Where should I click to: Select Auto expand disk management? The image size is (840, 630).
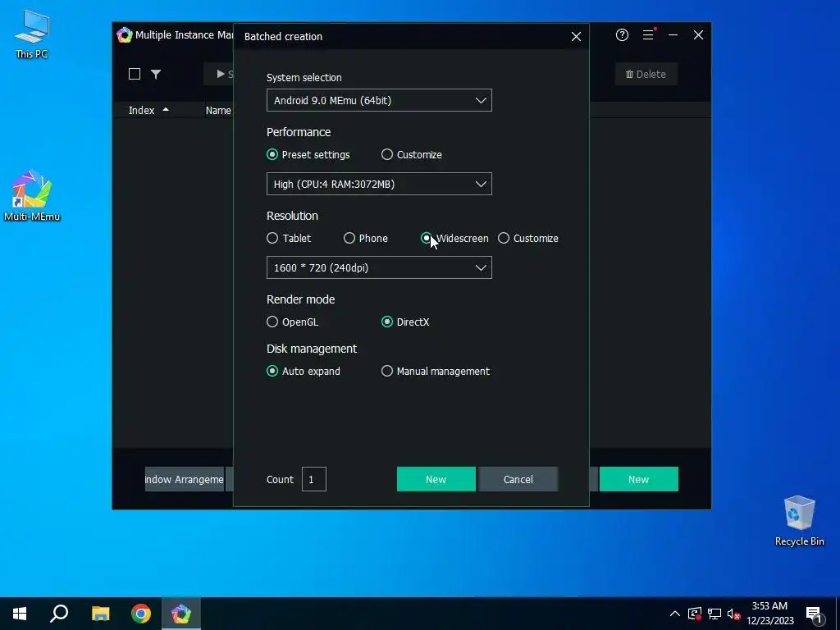pos(304,372)
